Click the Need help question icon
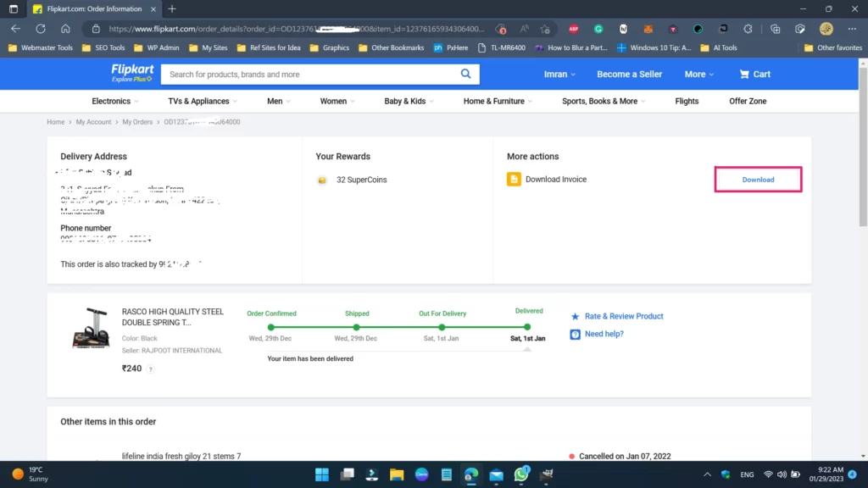This screenshot has width=868, height=488. [576, 334]
